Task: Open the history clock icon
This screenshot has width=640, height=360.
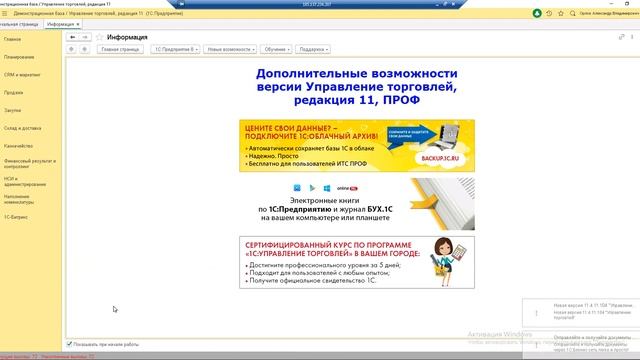Action: 549,13
